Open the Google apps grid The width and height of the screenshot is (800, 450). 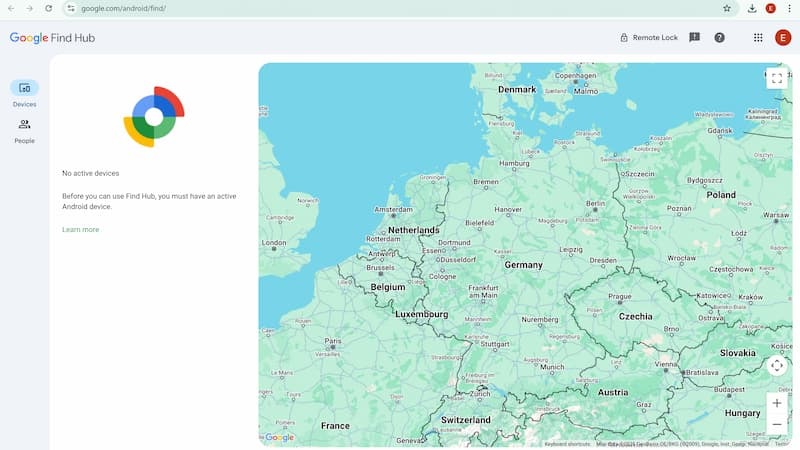click(758, 38)
